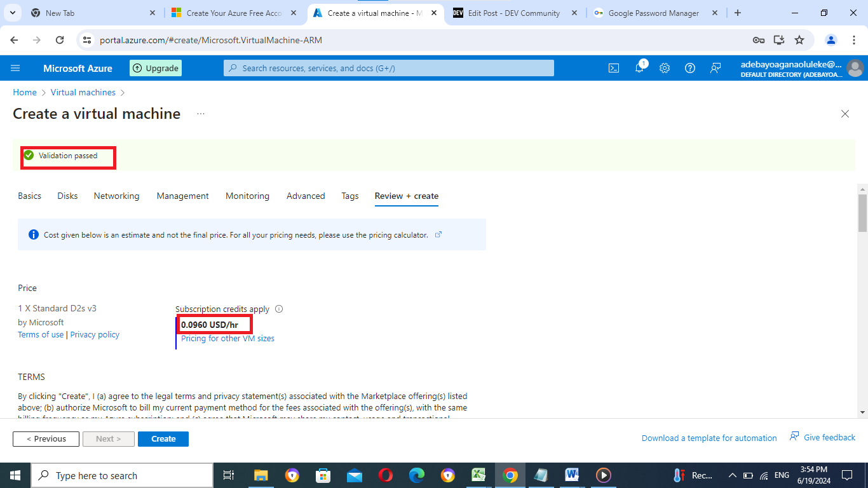Close the Google Password Manager tab
868x488 pixels.
tap(715, 13)
